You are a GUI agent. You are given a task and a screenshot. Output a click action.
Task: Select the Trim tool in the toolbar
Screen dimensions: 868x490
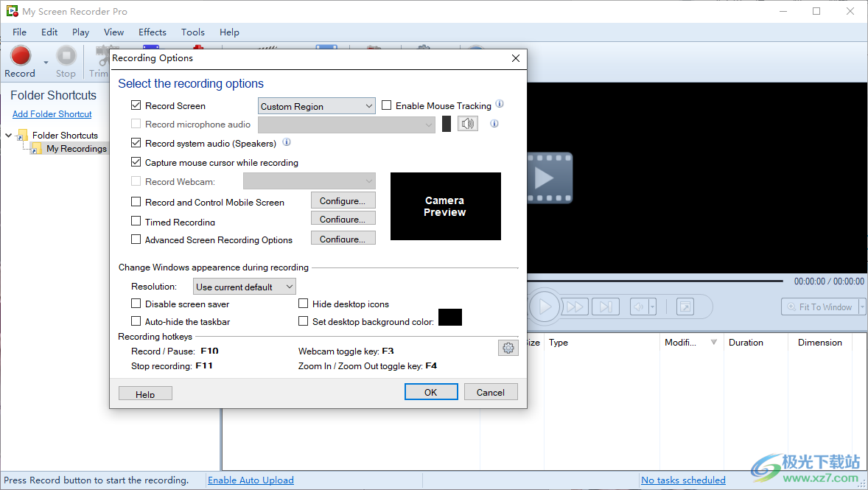coord(99,56)
